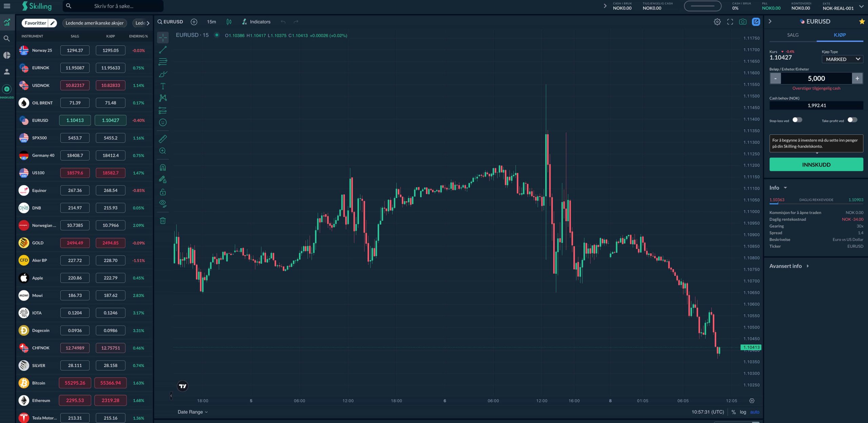Click the increment stepper arrow for amount

coord(857,78)
